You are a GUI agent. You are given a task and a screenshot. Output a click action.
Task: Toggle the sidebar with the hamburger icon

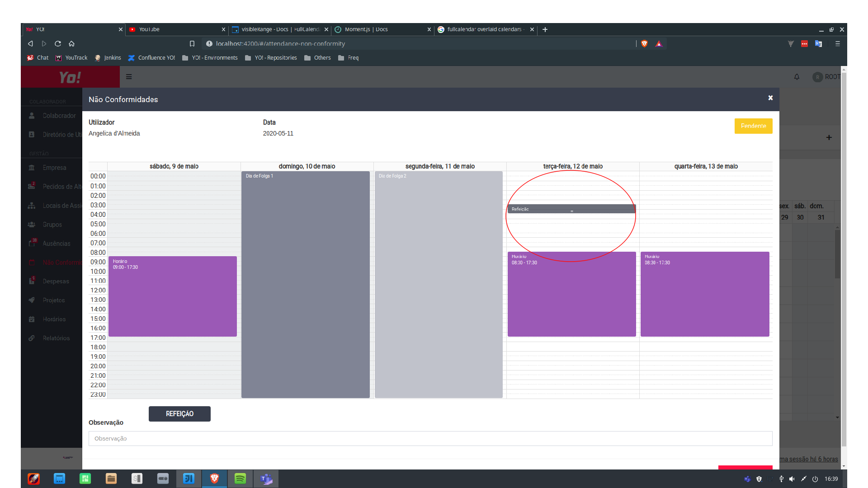click(x=129, y=77)
